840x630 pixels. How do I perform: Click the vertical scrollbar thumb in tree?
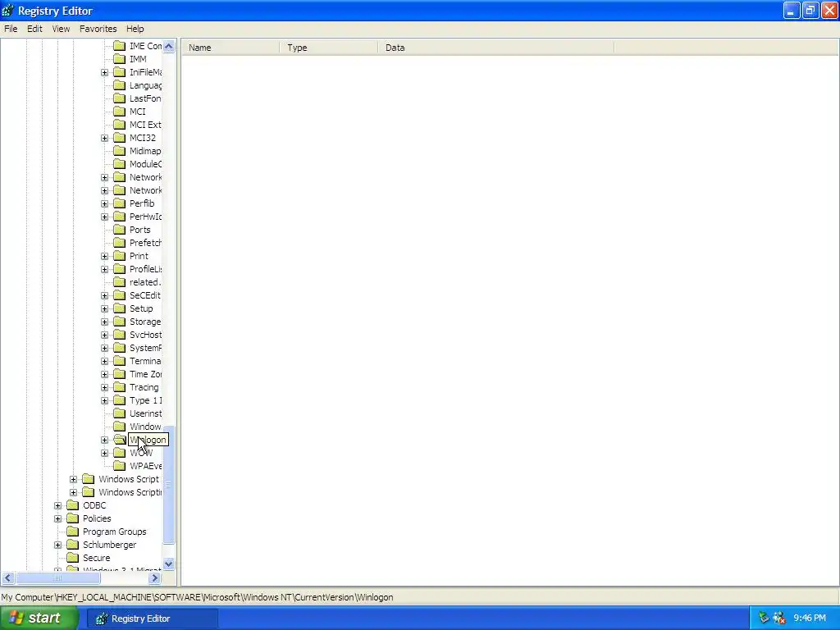[x=169, y=486]
